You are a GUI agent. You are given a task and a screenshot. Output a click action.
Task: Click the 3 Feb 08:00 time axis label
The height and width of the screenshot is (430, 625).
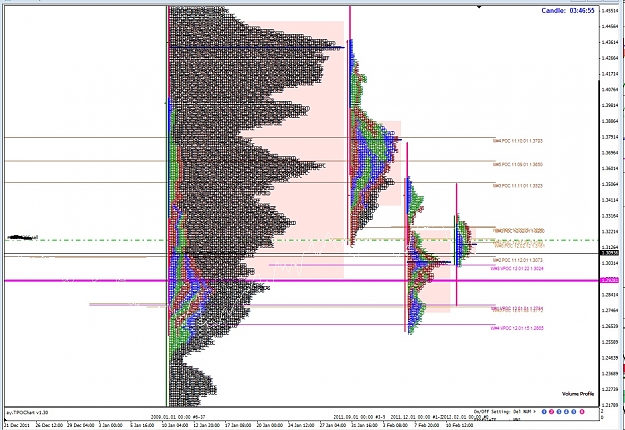click(396, 425)
